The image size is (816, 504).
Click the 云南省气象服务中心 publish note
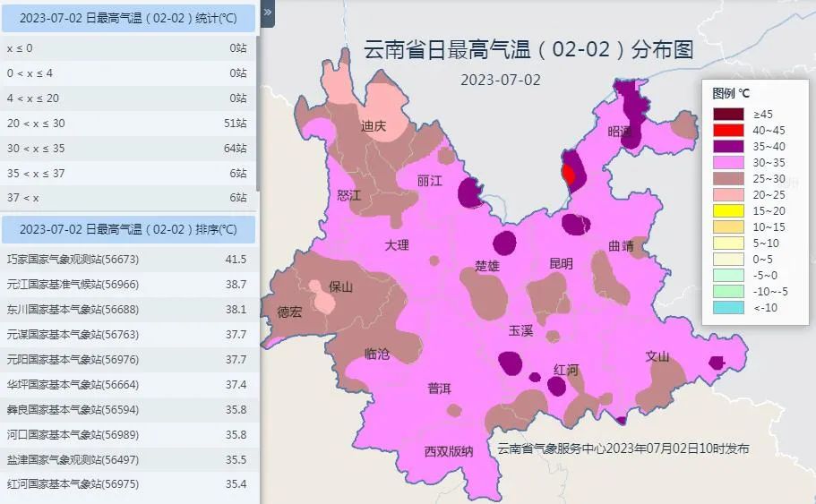[623, 448]
